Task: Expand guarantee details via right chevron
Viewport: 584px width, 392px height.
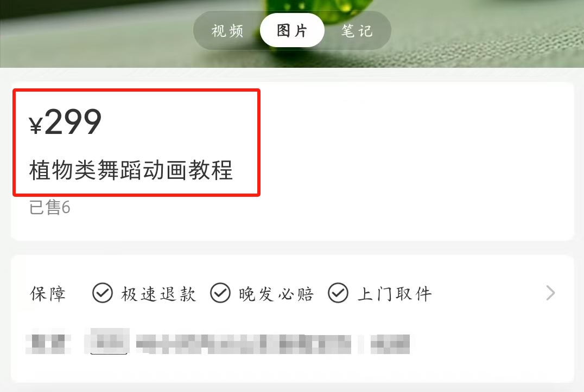Action: click(550, 293)
